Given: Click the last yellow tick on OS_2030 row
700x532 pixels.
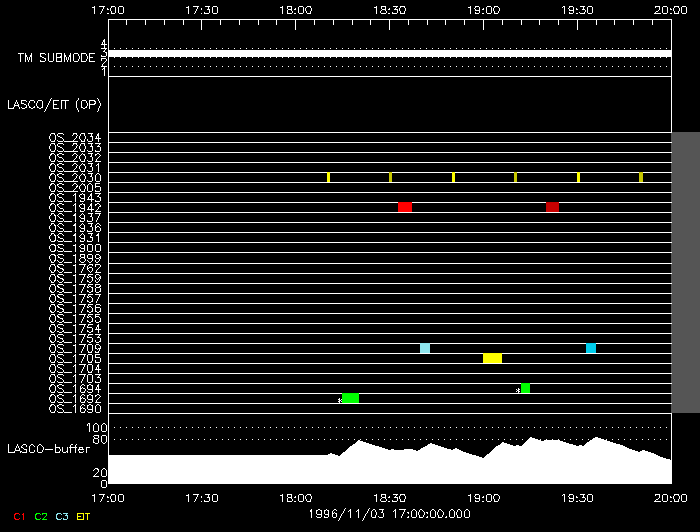Looking at the screenshot, I should point(641,177).
